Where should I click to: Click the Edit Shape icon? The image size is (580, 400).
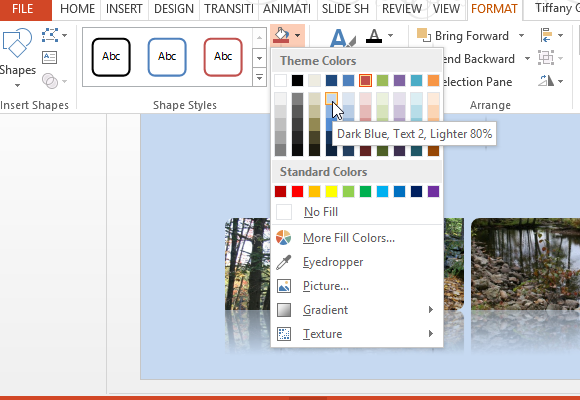50,35
